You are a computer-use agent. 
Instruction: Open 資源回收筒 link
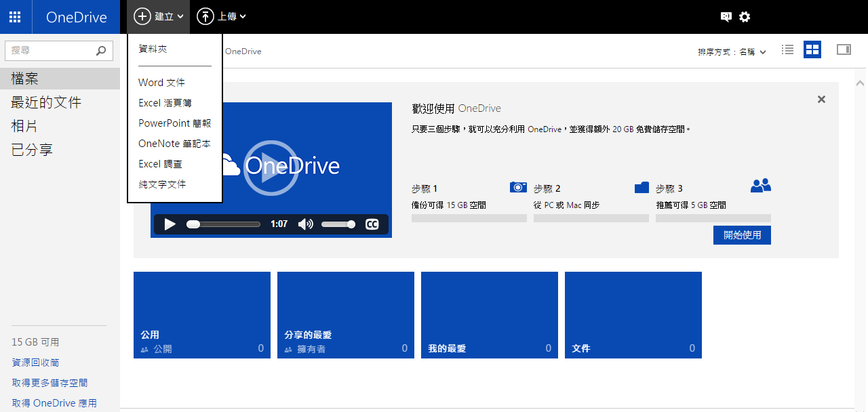point(35,363)
